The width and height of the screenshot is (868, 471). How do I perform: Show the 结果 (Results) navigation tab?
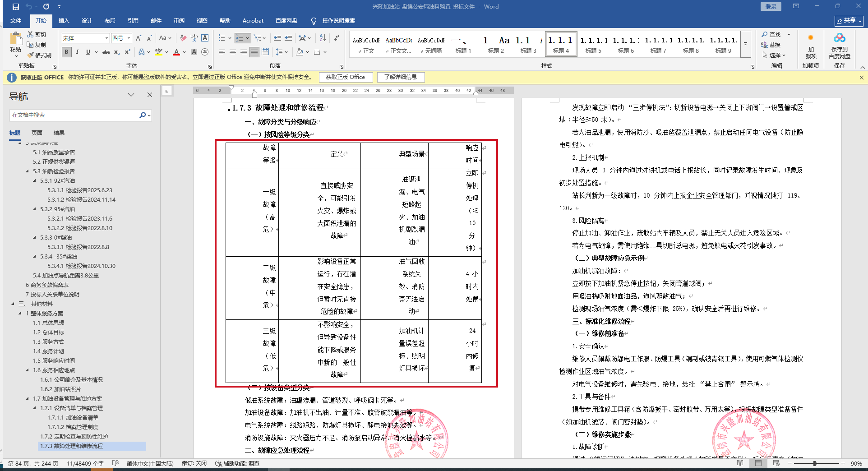click(x=59, y=133)
